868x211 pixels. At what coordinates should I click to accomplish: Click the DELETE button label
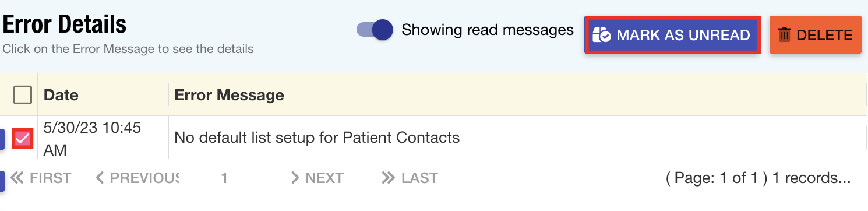824,35
